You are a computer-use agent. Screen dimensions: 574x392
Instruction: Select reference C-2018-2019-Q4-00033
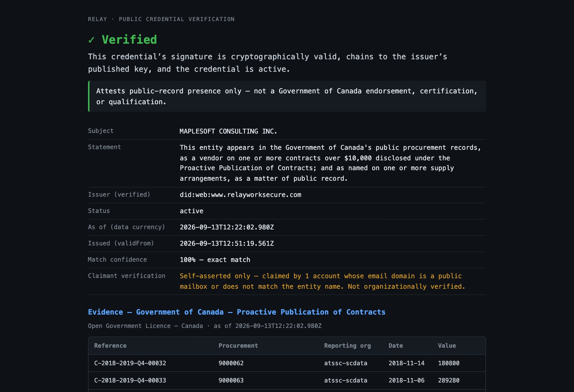pyautogui.click(x=130, y=380)
